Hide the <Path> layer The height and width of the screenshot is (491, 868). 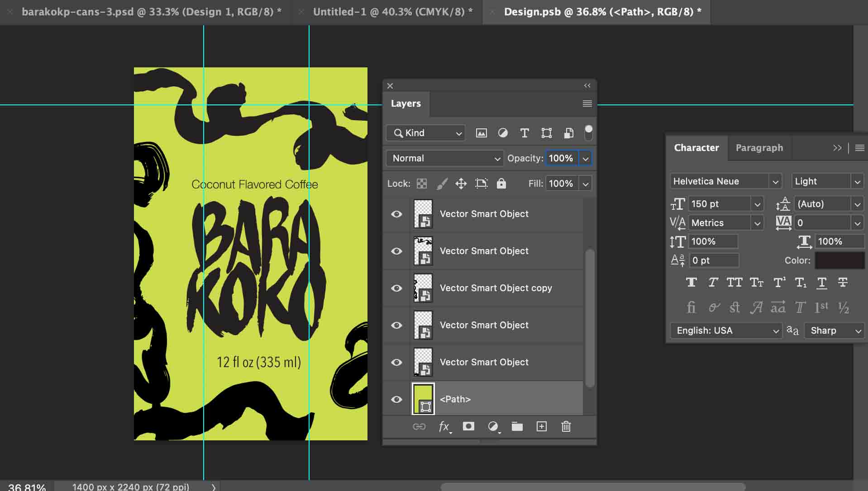tap(396, 399)
